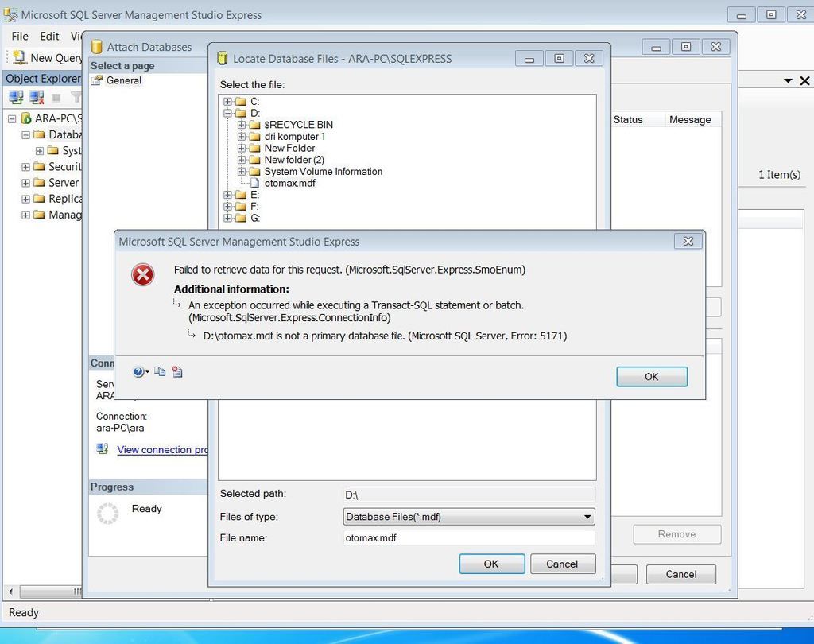Viewport: 814px width, 644px height.
Task: Click the Selected path field
Action: (469, 495)
